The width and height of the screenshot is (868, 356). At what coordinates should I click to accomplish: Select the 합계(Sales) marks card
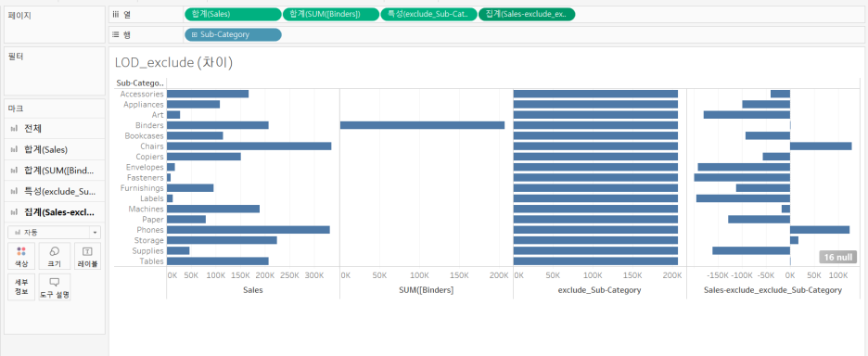(54, 149)
